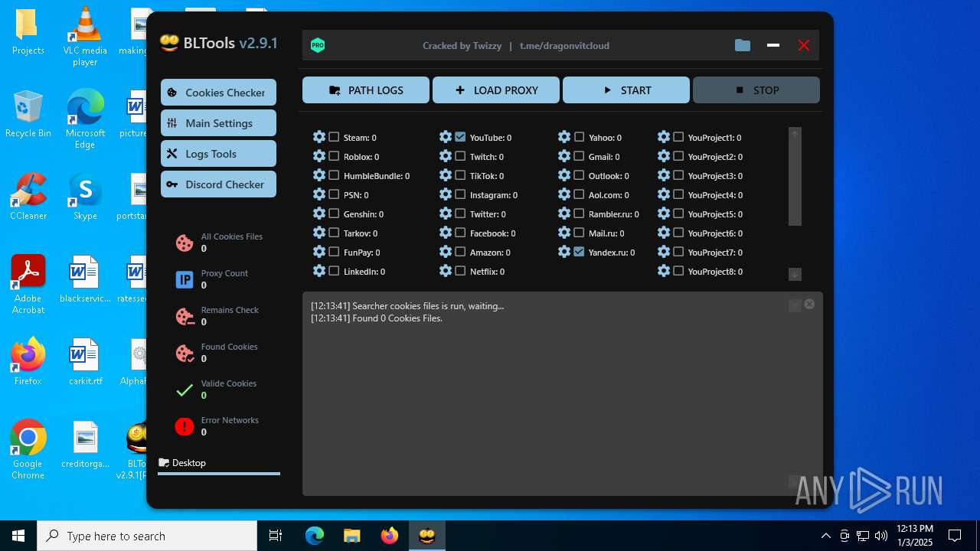Open gear settings for Facebook
980x551 pixels.
pos(446,233)
